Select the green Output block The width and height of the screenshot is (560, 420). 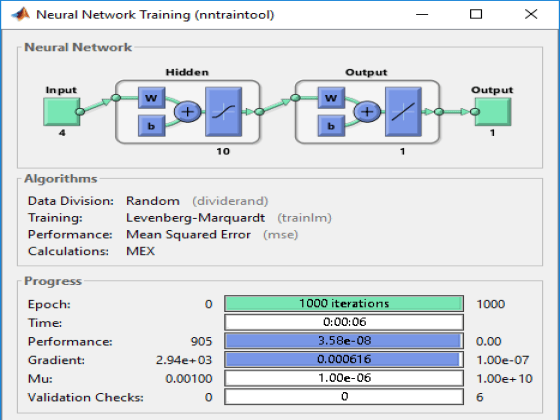point(493,112)
